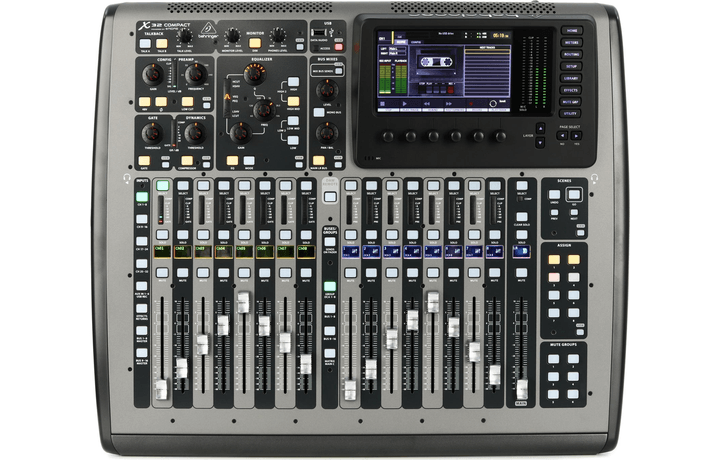The image size is (720, 460).
Task: Select the Low EQ band button
Action: 293,140
